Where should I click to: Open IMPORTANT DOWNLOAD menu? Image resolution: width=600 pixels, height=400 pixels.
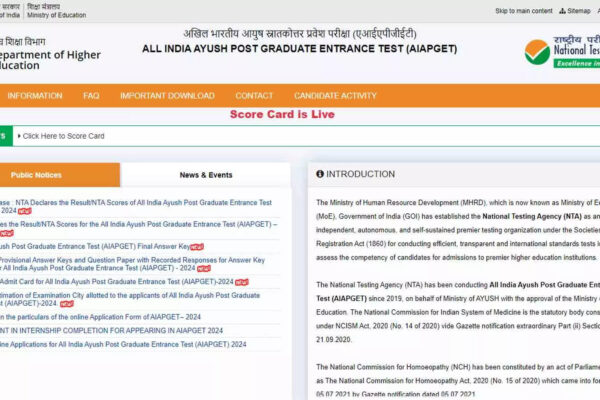click(x=167, y=96)
